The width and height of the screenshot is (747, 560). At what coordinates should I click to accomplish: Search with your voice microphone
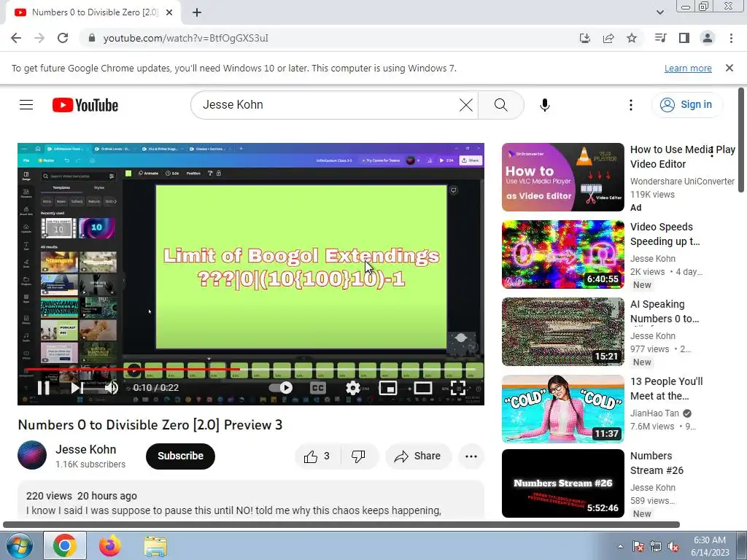point(544,105)
